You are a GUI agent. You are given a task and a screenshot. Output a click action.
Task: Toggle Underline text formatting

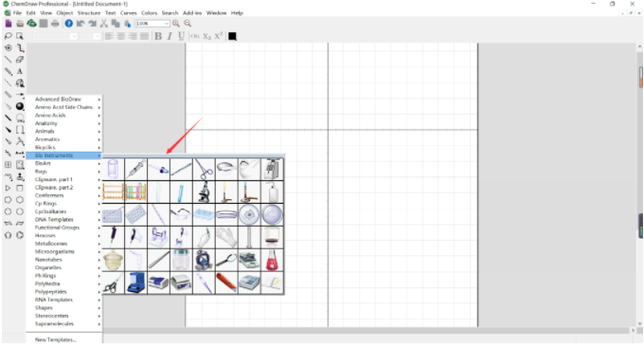181,36
